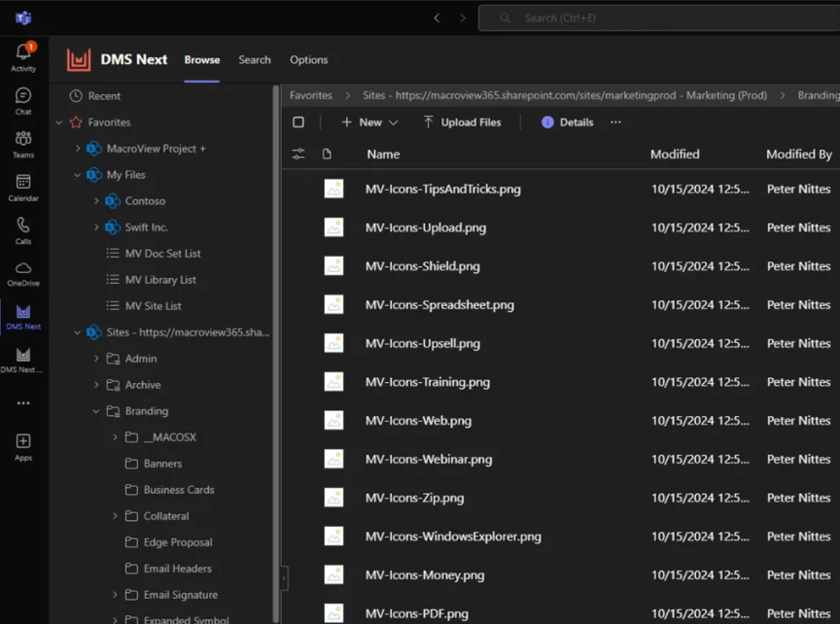
Task: Open the Edge Proposal folder
Action: (x=178, y=542)
